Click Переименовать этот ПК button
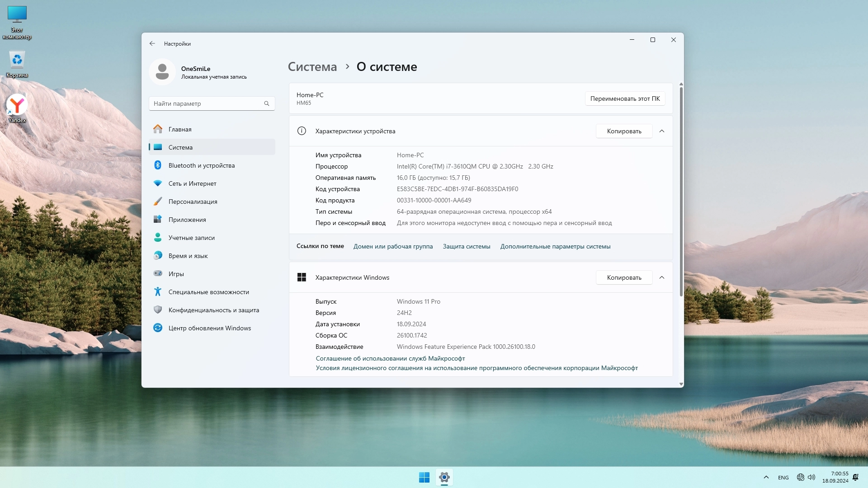This screenshot has height=488, width=868. (625, 99)
